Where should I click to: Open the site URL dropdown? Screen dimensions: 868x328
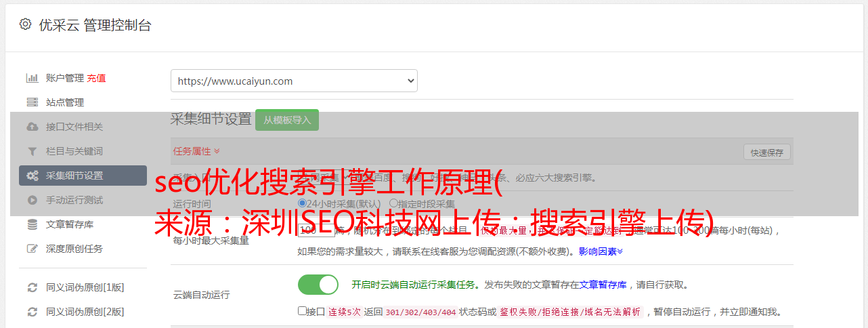294,81
